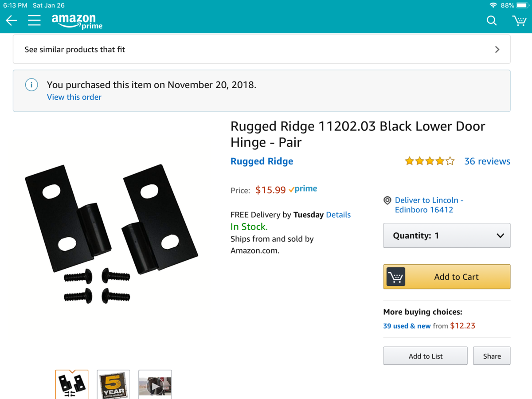Read the 36 reviews link
The image size is (532, 399).
point(487,161)
